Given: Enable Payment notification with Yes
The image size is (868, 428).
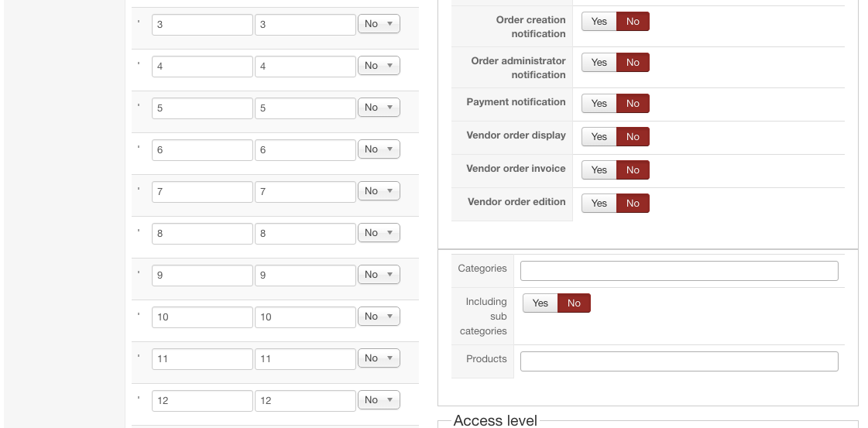Looking at the screenshot, I should tap(599, 104).
